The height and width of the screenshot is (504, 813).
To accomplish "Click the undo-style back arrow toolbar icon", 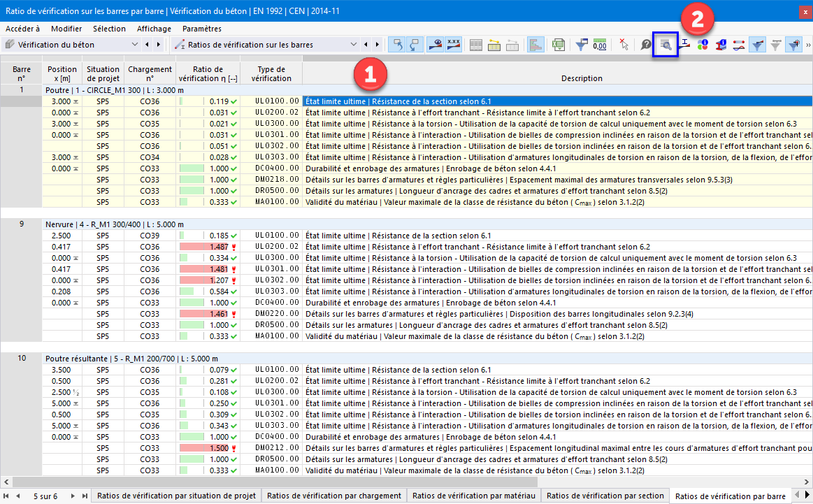I will 397,45.
